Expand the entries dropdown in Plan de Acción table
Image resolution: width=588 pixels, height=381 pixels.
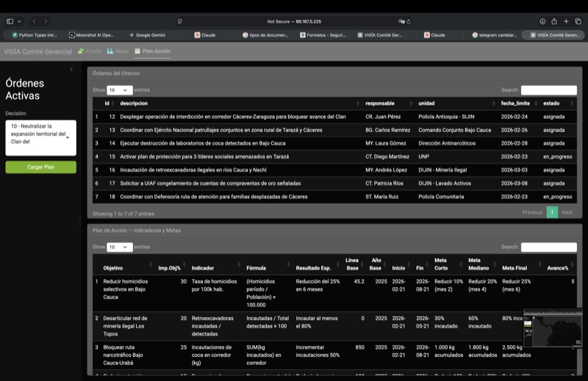pyautogui.click(x=120, y=247)
